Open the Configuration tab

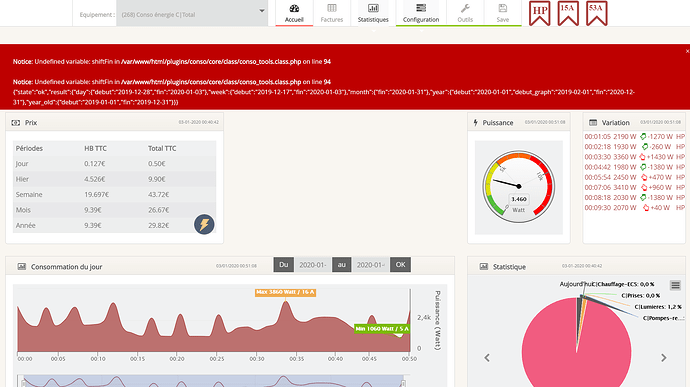pos(421,13)
